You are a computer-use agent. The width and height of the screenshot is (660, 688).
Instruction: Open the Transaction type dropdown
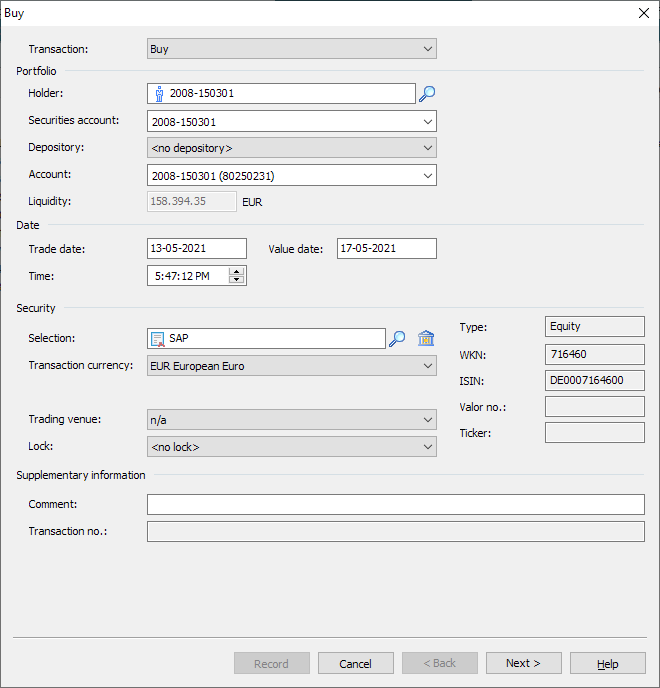point(428,49)
